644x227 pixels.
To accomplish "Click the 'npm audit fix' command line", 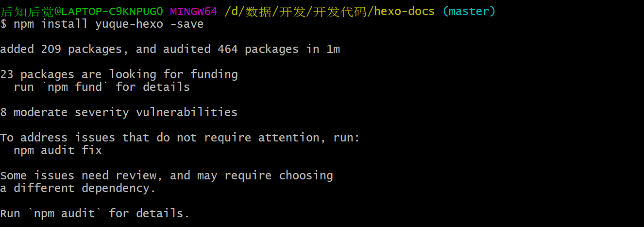I will (58, 150).
